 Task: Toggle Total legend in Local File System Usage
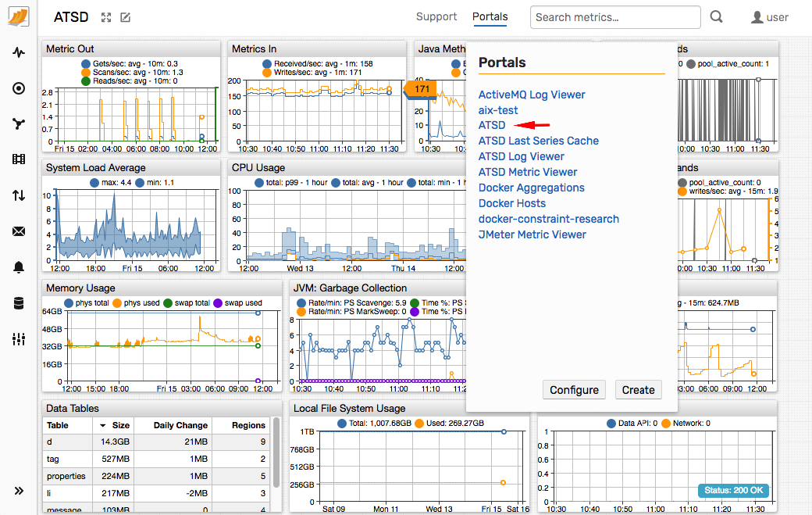coord(374,424)
